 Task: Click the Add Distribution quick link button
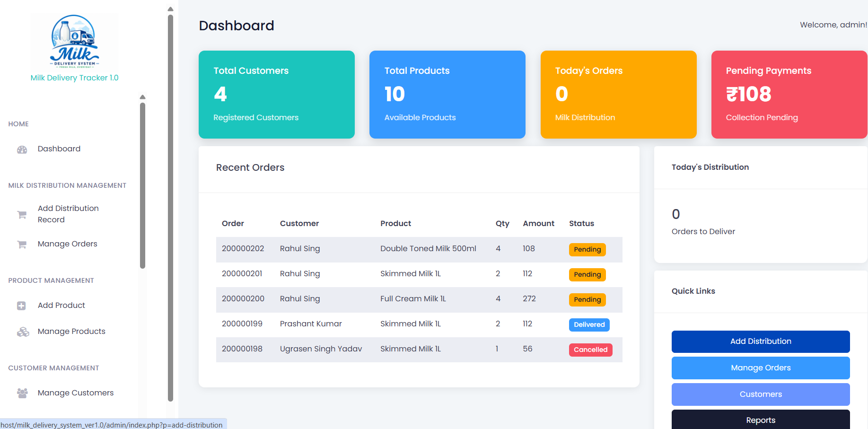pos(761,341)
